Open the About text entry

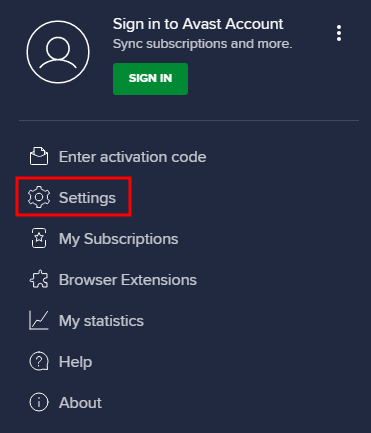coord(80,403)
